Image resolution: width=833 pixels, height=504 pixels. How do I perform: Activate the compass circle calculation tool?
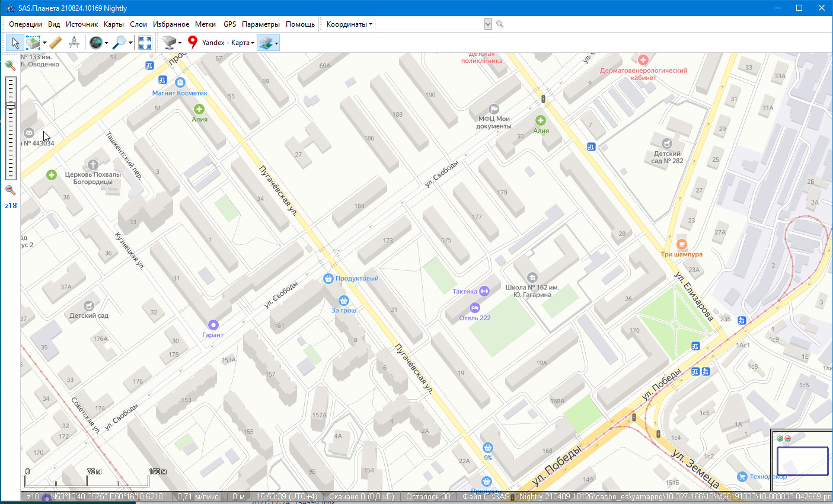[x=74, y=43]
